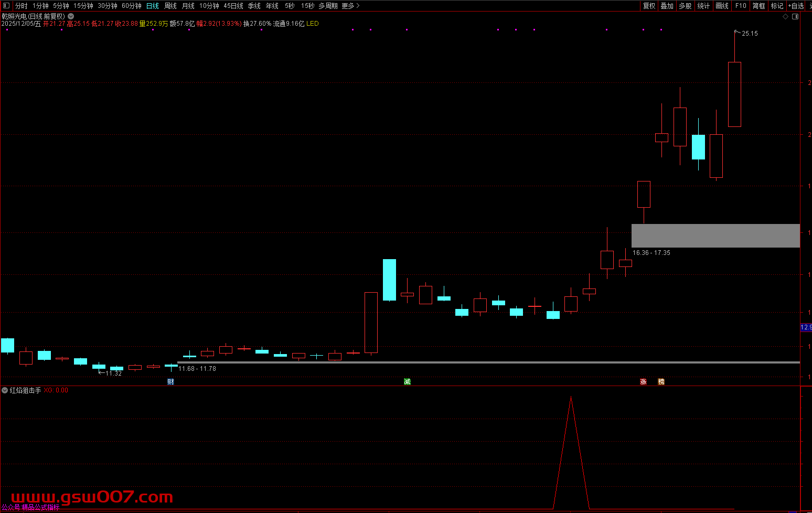Add stock with +自选 button

coord(796,6)
